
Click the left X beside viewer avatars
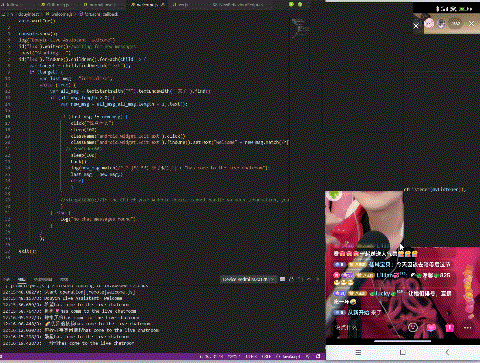point(416,26)
